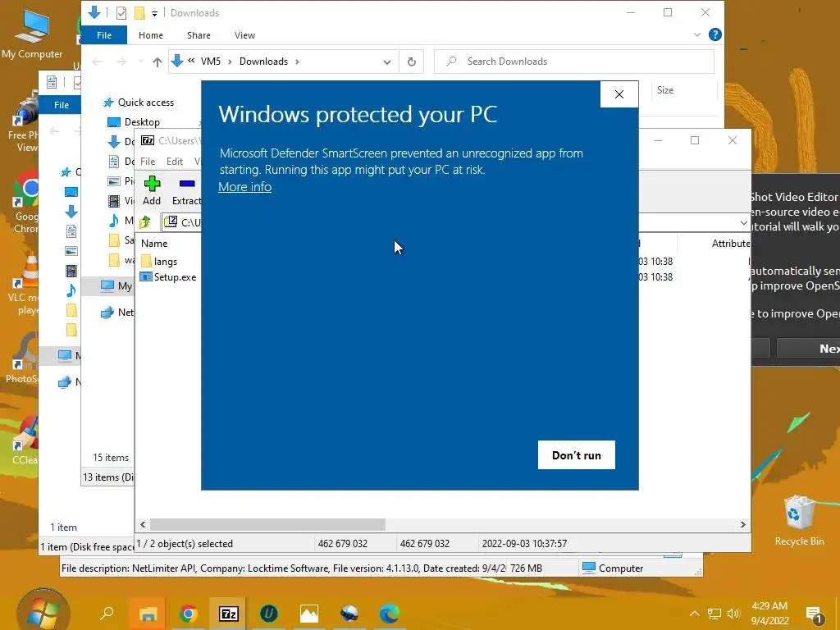The height and width of the screenshot is (630, 840).
Task: Open the Recycle Bin desktop icon
Action: pos(799,519)
